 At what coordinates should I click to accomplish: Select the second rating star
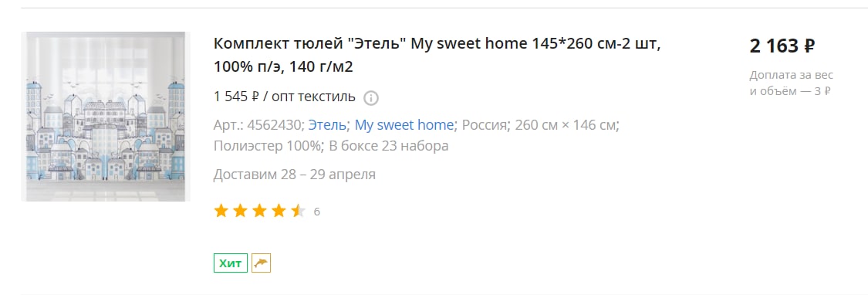pos(240,211)
